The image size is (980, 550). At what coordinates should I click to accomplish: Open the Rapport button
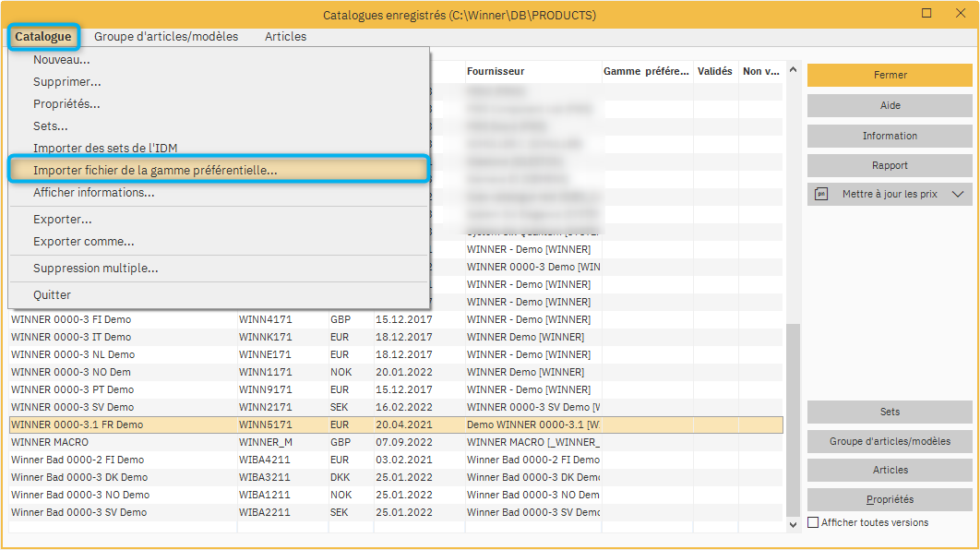(890, 166)
